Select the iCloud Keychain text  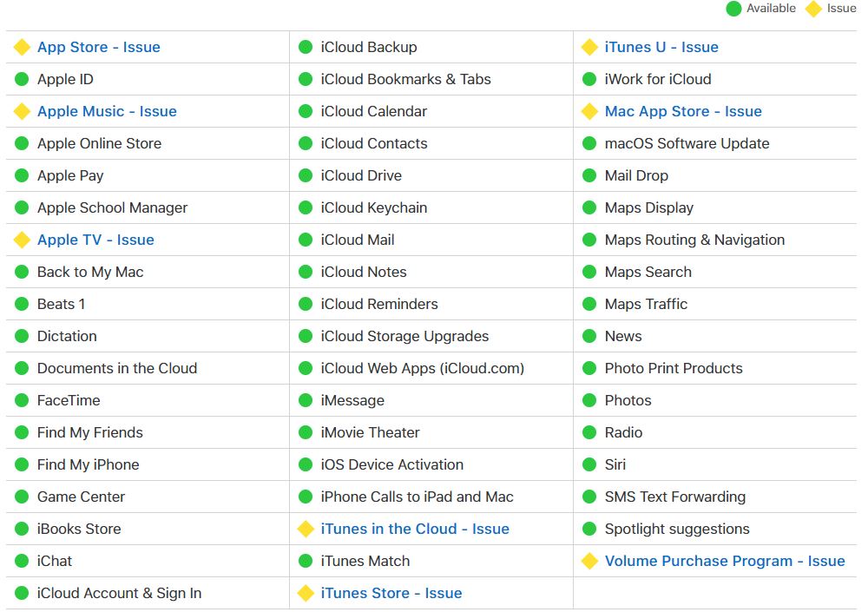click(x=373, y=207)
